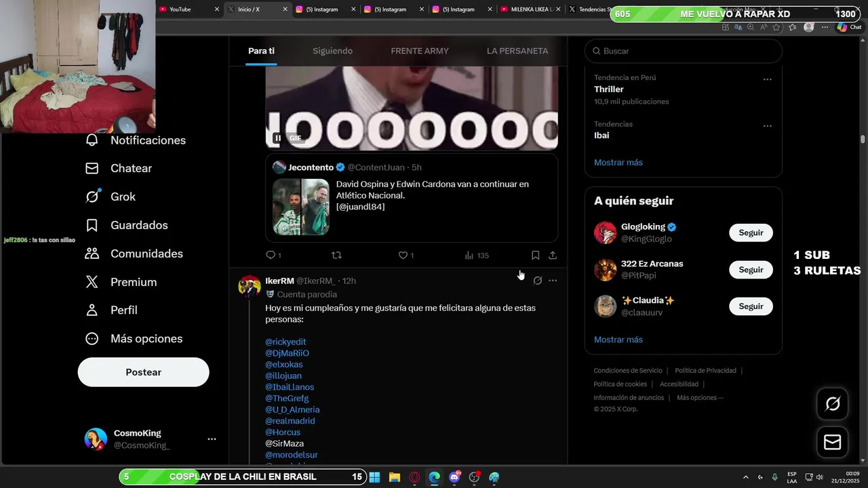
Task: Open Grok from the sidebar
Action: tap(110, 197)
